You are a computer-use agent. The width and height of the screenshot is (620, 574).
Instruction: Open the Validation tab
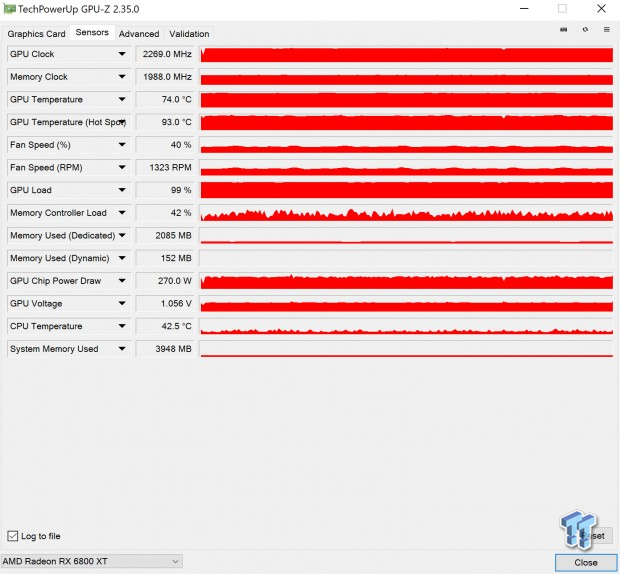(189, 34)
